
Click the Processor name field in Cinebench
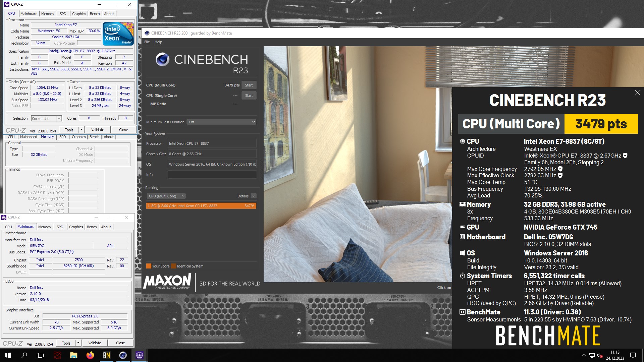pyautogui.click(x=212, y=143)
